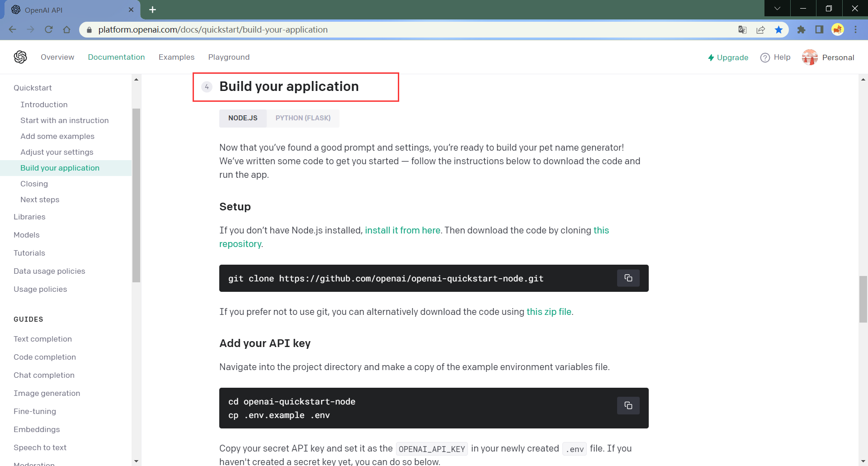Image resolution: width=868 pixels, height=466 pixels.
Task: Click the Build your application heading
Action: pyautogui.click(x=289, y=86)
